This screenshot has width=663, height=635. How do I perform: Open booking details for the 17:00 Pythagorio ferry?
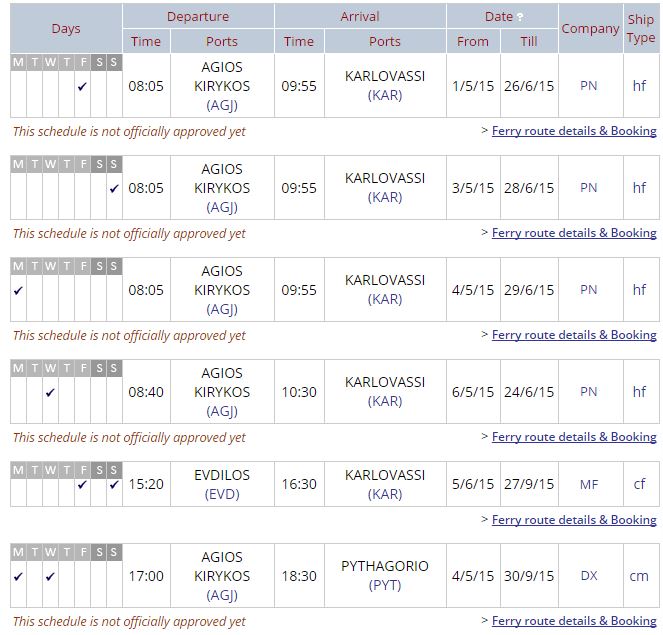[x=574, y=622]
